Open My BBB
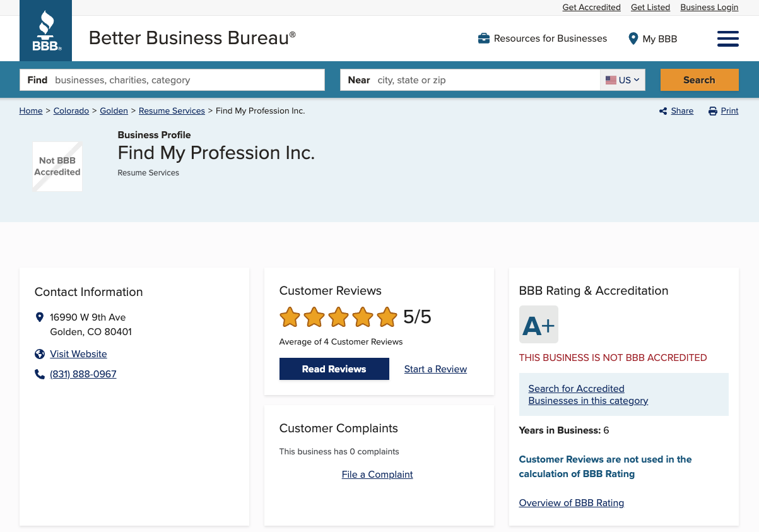Viewport: 759px width, 532px height. point(653,38)
